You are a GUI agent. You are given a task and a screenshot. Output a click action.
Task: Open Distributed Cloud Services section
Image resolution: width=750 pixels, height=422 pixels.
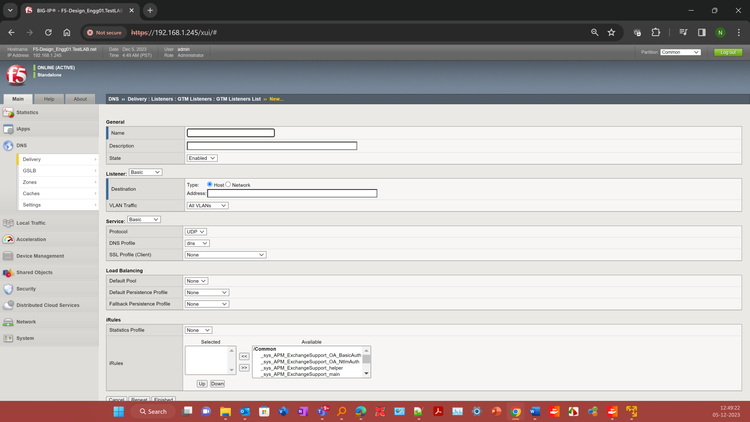47,305
